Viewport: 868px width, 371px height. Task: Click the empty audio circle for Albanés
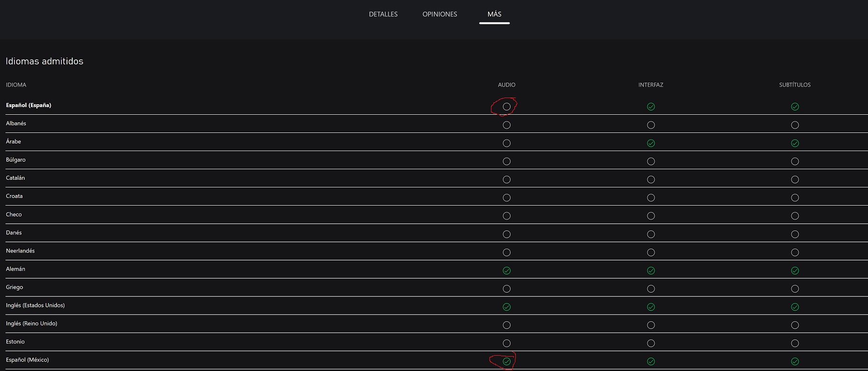(x=507, y=125)
